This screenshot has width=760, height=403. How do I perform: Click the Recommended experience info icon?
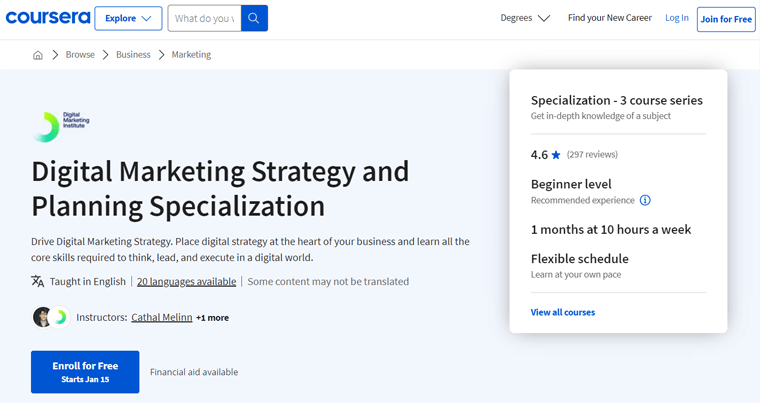pyautogui.click(x=645, y=200)
